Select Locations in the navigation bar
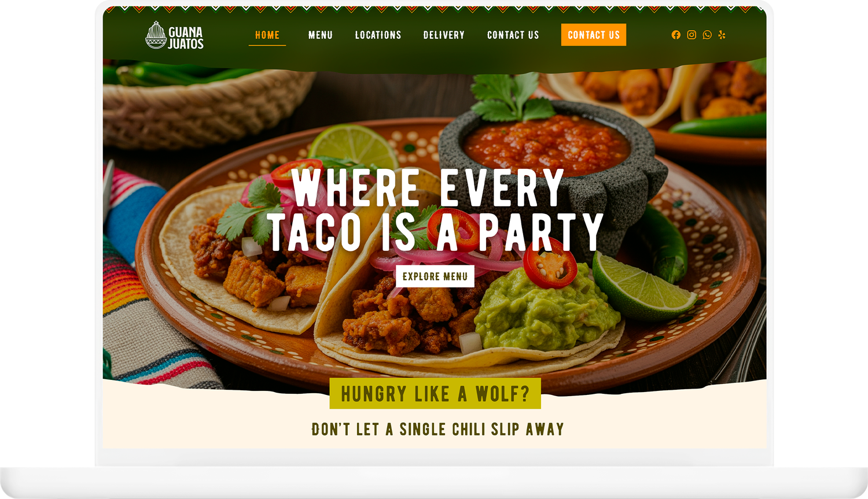 click(378, 35)
